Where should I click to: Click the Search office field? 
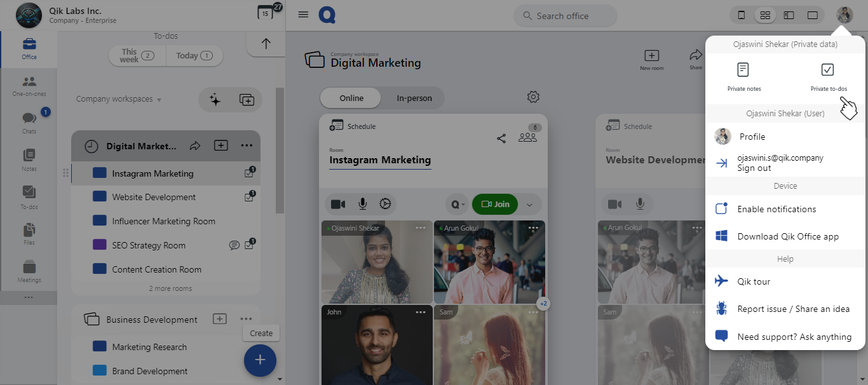coord(565,16)
